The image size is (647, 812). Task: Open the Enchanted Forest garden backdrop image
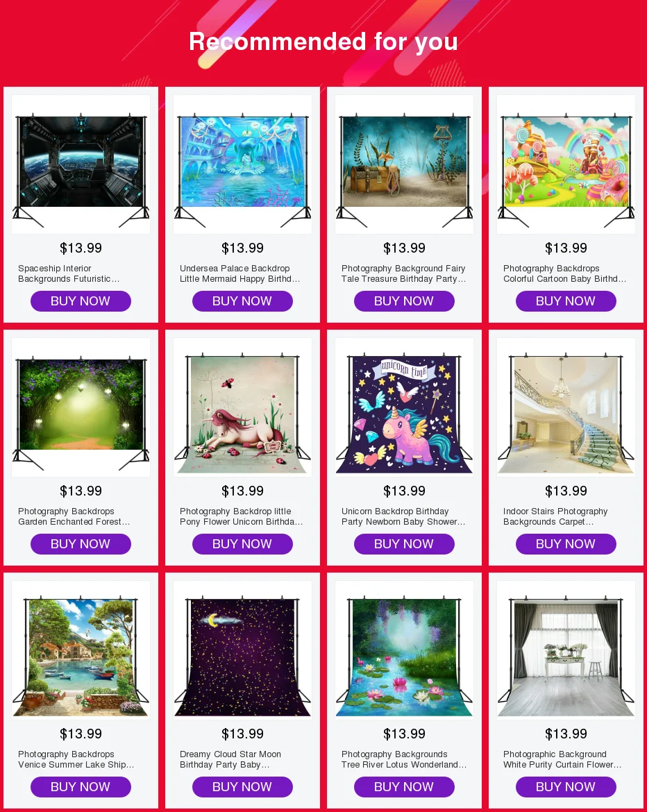[x=81, y=407]
